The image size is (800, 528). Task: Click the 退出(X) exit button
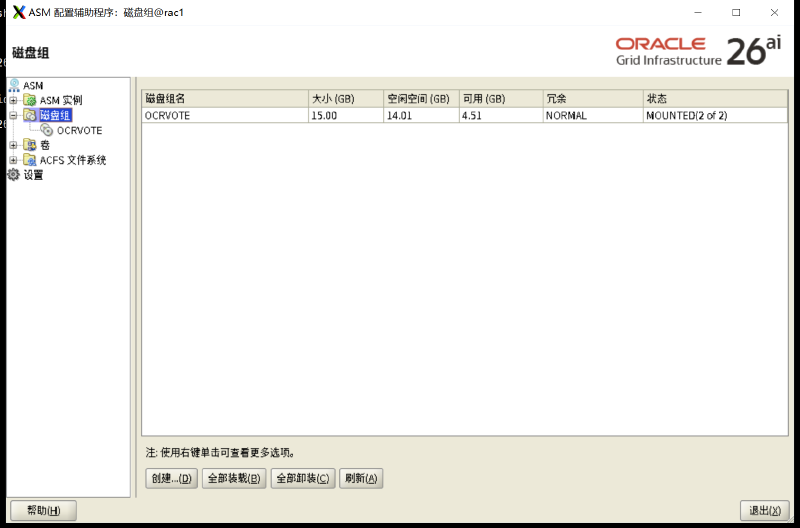click(x=765, y=510)
